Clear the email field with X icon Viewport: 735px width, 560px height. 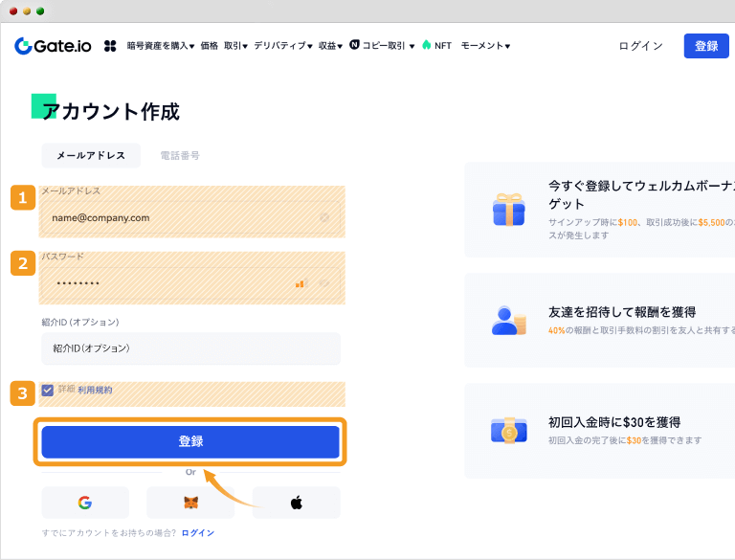click(x=324, y=217)
